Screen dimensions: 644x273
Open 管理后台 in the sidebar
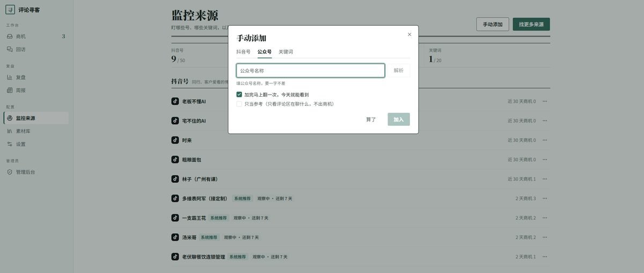pyautogui.click(x=36, y=172)
